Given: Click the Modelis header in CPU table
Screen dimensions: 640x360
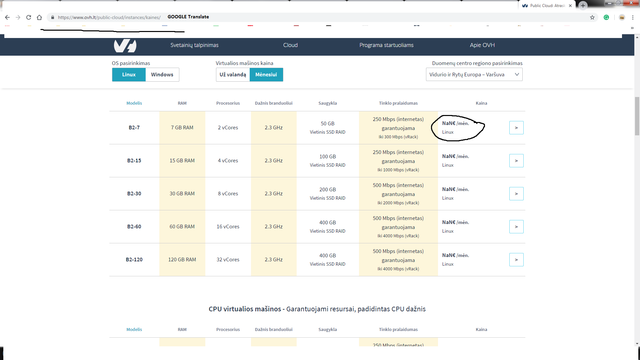Looking at the screenshot, I should pos(134,329).
